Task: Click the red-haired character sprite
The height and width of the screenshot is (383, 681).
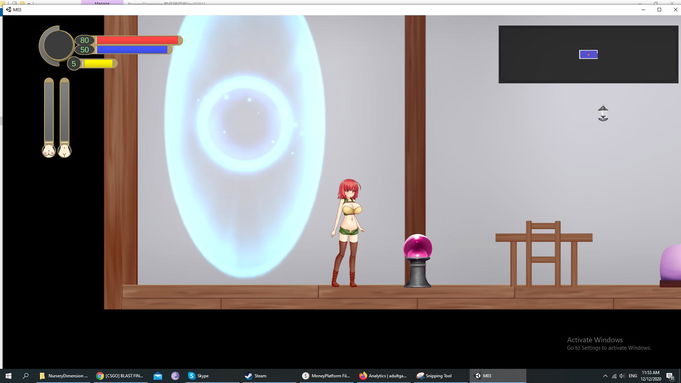Action: [348, 233]
